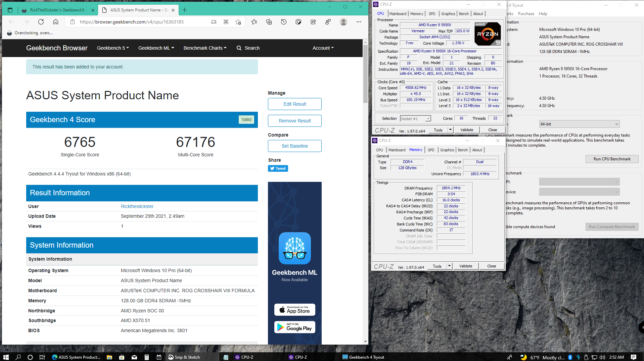Open the notification center icon

[x=634, y=357]
